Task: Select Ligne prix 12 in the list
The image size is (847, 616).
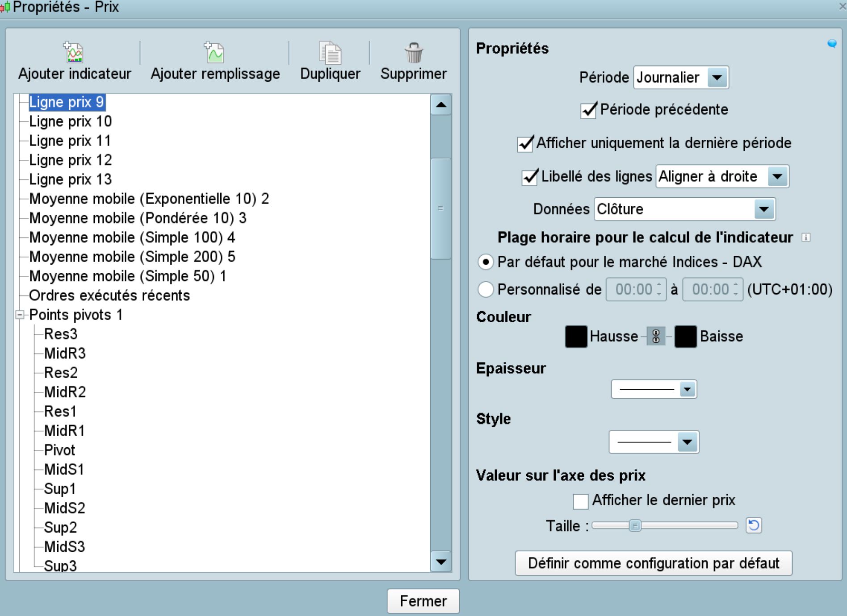Action: [71, 160]
